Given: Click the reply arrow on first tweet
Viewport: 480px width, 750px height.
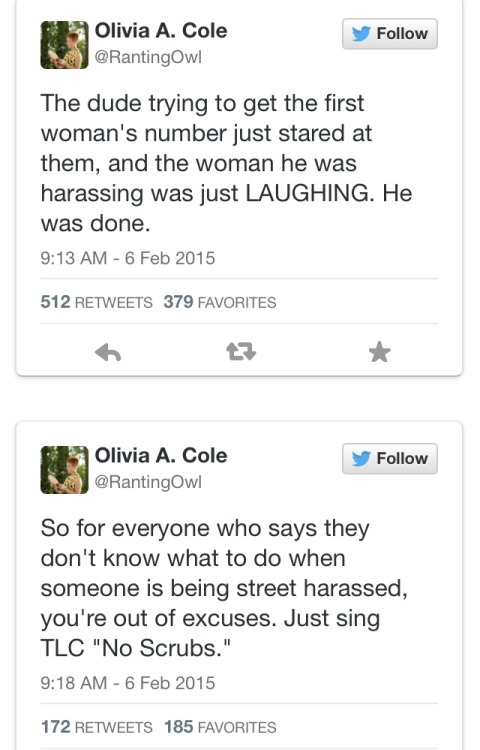Looking at the screenshot, I should (x=108, y=353).
